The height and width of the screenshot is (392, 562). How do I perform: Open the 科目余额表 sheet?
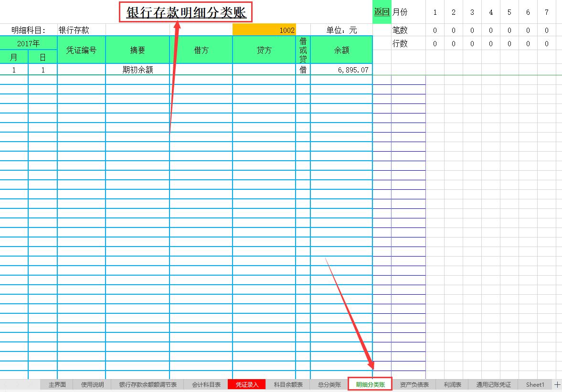click(x=288, y=384)
